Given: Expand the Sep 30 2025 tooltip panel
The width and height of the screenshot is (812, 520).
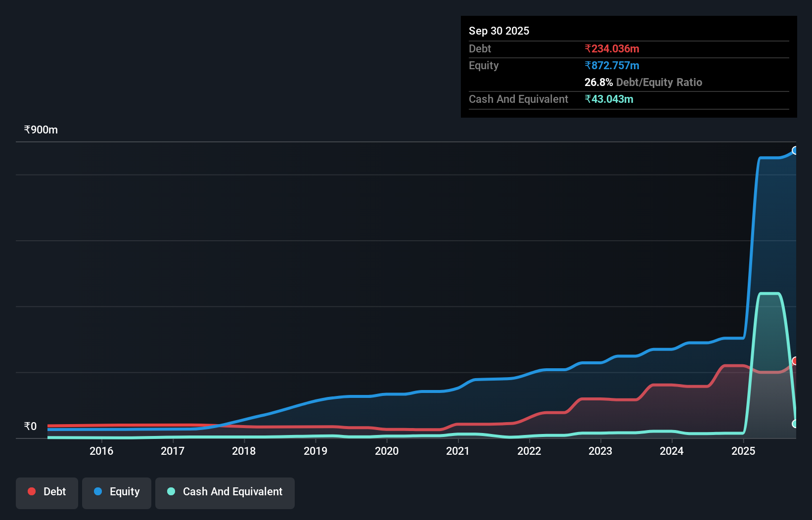Looking at the screenshot, I should 499,31.
